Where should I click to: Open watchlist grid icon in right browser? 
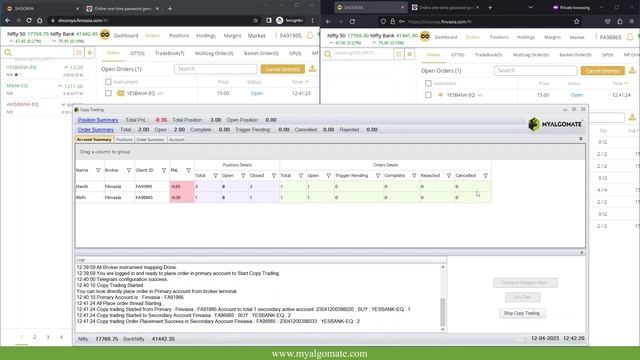pyautogui.click(x=399, y=54)
